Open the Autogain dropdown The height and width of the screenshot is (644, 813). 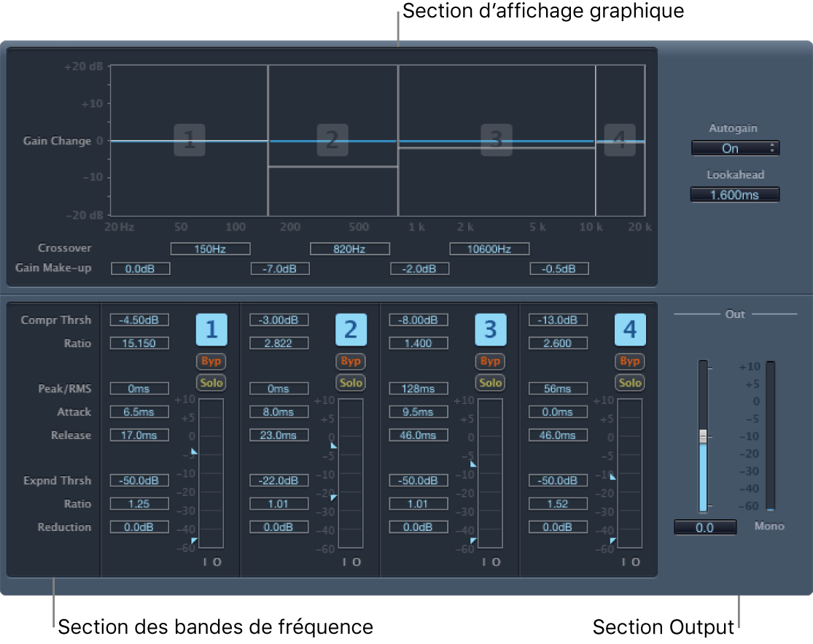click(734, 147)
